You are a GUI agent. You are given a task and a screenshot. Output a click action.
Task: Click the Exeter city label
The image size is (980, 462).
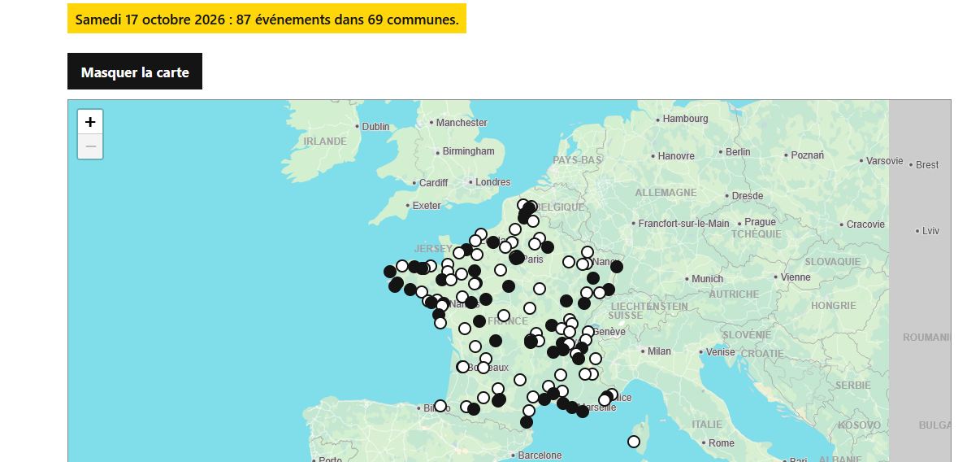click(x=427, y=206)
